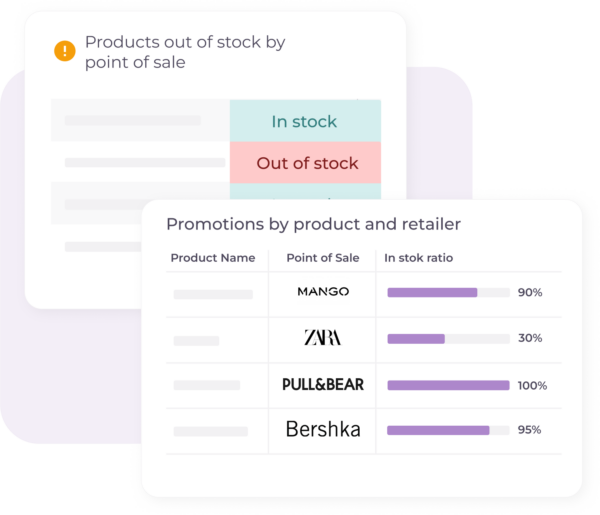Click the Bershka brand logo
Image resolution: width=600 pixels, height=515 pixels.
[323, 430]
